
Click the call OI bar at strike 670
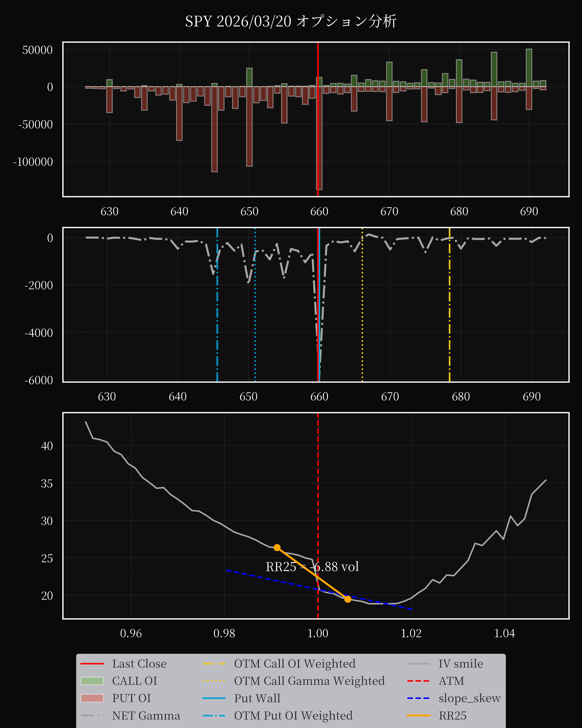pos(389,74)
